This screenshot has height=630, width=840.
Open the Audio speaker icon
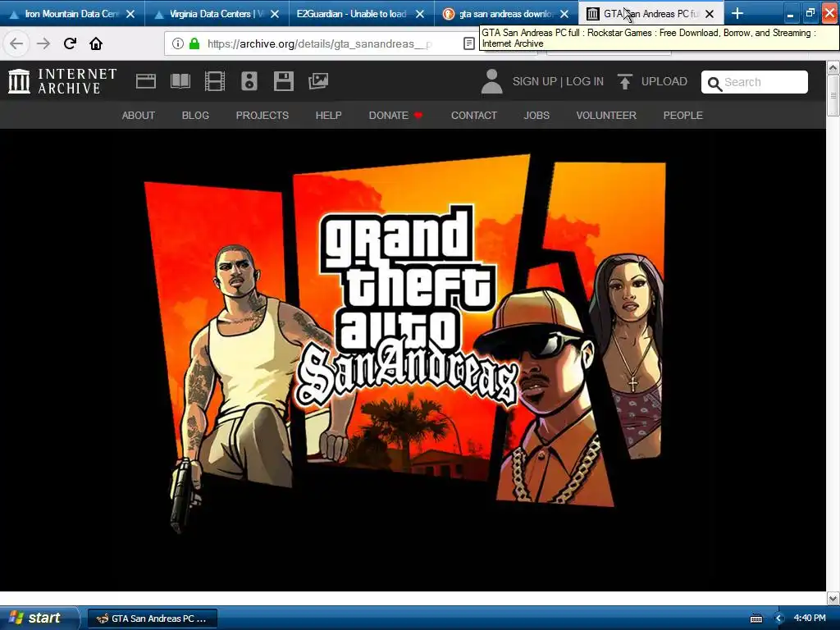(x=249, y=81)
